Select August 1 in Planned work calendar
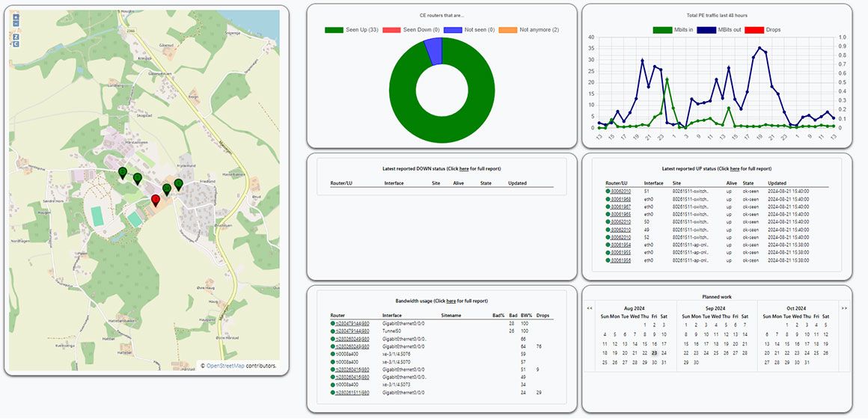The width and height of the screenshot is (868, 419). 644,325
